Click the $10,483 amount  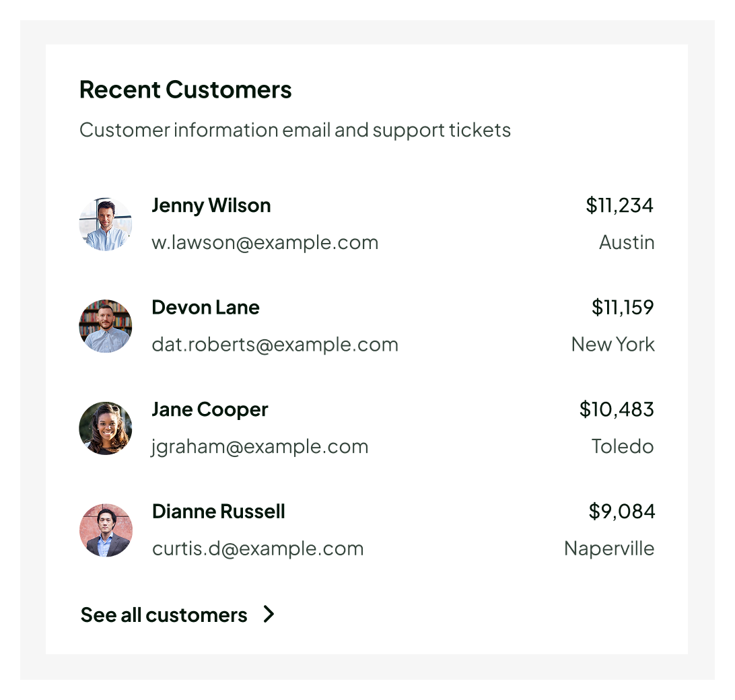tap(617, 409)
